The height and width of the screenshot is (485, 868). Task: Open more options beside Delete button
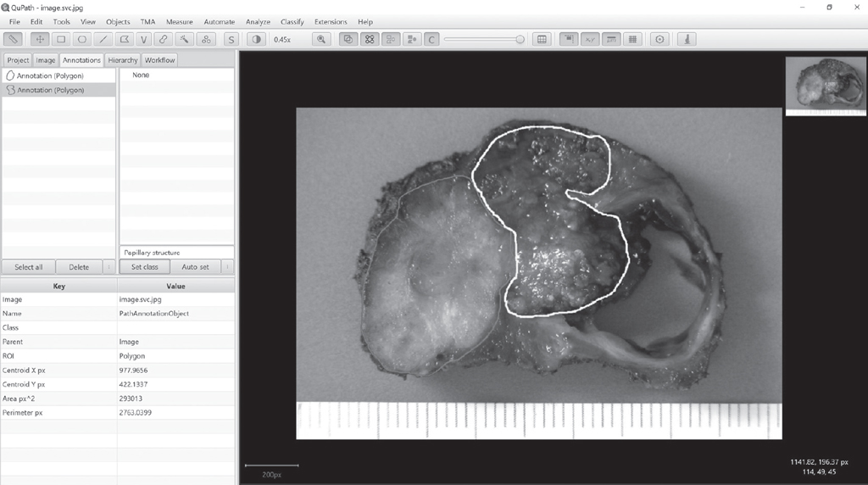pyautogui.click(x=108, y=267)
